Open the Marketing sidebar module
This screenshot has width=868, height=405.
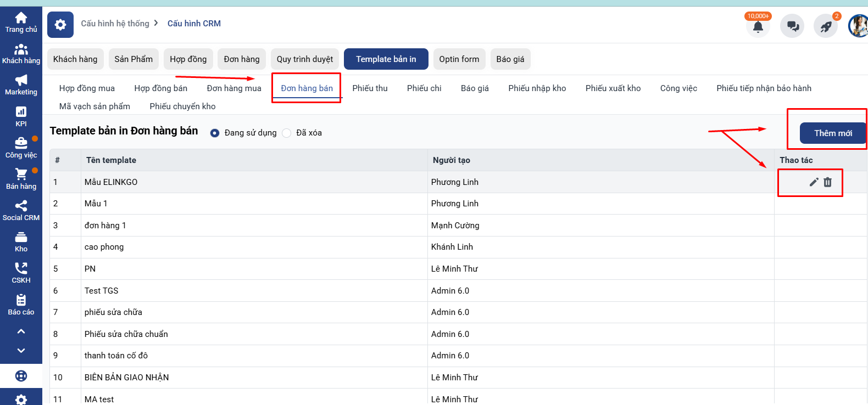(x=21, y=85)
